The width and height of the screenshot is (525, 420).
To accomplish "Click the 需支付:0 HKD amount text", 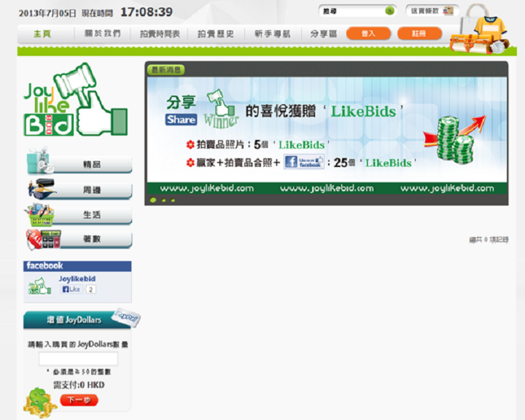I will [79, 385].
